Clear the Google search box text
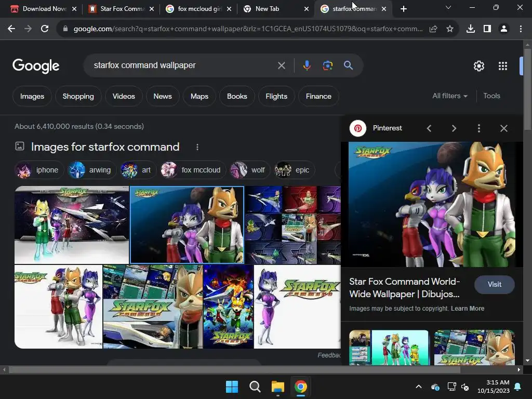 pos(281,65)
